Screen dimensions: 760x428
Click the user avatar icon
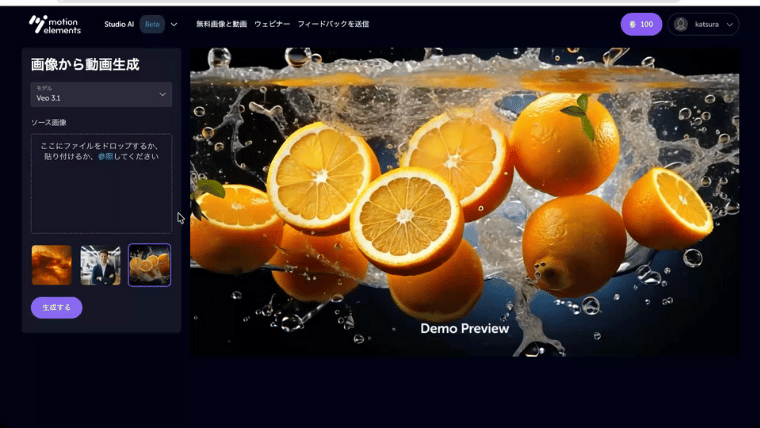[681, 24]
